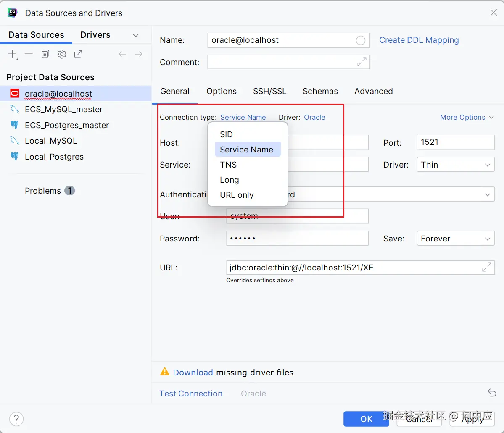
Task: Open the Schemas tab
Action: 320,91
